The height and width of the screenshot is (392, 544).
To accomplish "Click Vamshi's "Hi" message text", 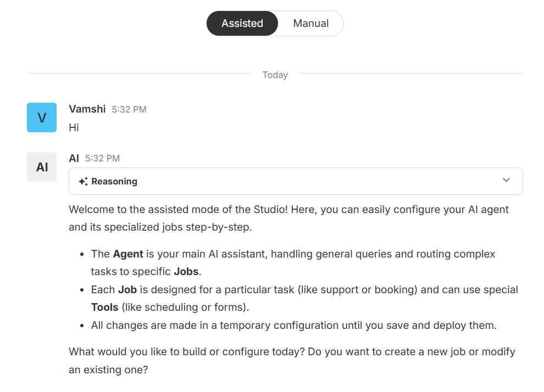I will [74, 128].
